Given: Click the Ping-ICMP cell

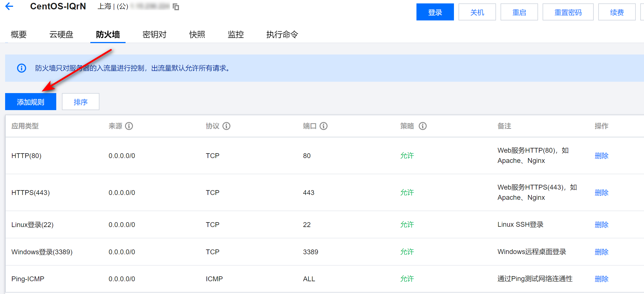Looking at the screenshot, I should tap(28, 279).
